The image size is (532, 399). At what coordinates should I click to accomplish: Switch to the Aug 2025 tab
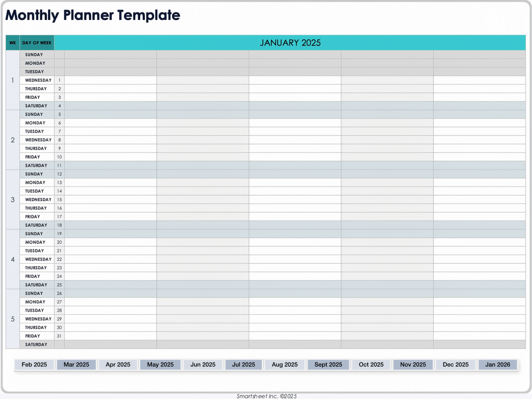tap(285, 364)
